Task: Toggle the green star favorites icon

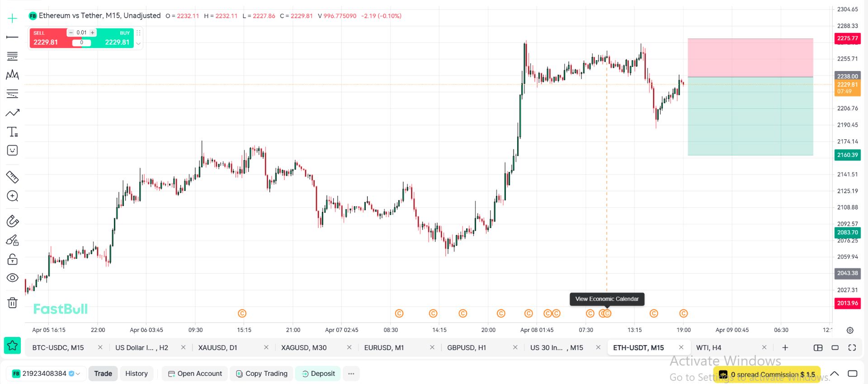Action: click(12, 346)
